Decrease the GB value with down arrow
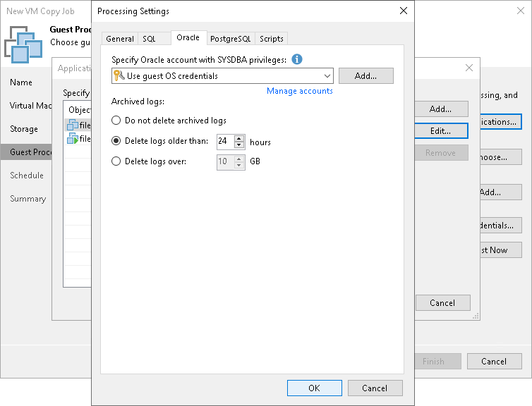 (239, 165)
